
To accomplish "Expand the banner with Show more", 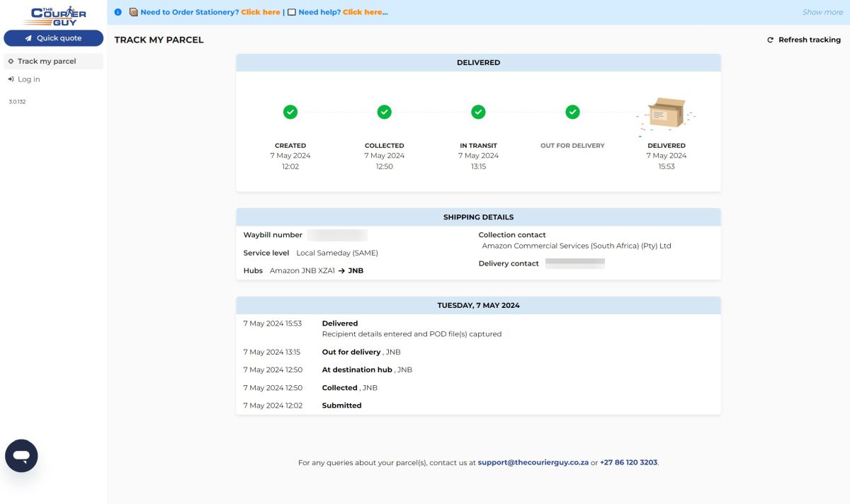I will pos(822,12).
